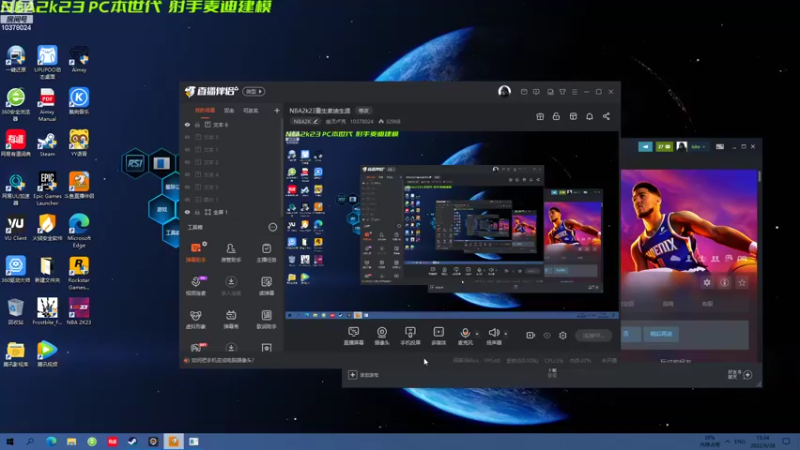Viewport: 800px width, 450px height.
Task: Add a screen capture source
Action: pos(354,336)
